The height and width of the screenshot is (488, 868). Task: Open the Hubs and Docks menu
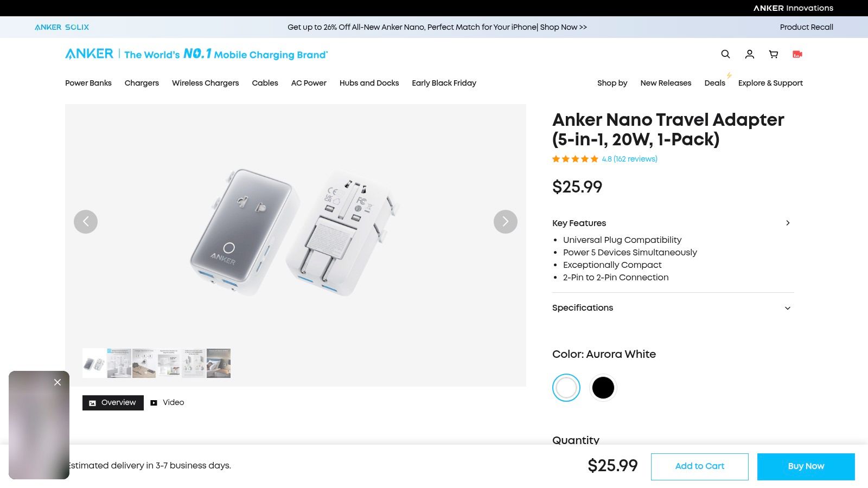(x=369, y=83)
